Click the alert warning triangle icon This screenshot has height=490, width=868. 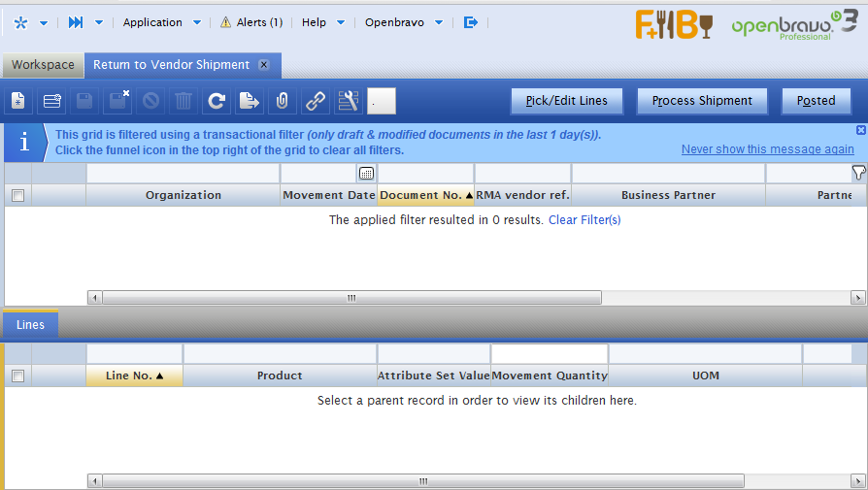pos(226,22)
